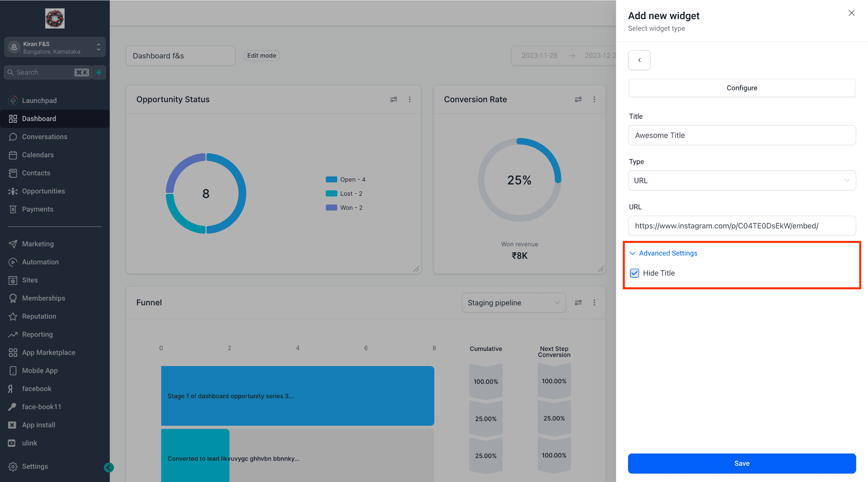Click the sidebar Search box

(48, 72)
